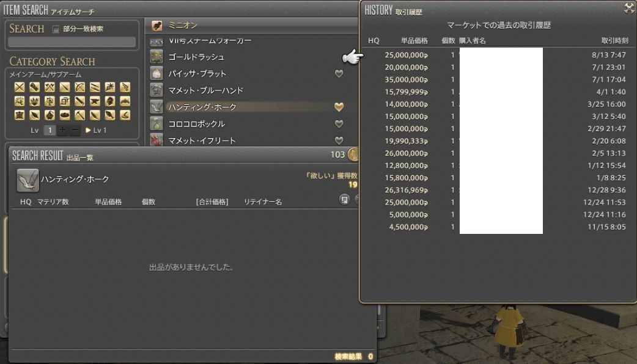
Task: Click the マメット・ブルーハンド minion icon
Action: point(156,90)
